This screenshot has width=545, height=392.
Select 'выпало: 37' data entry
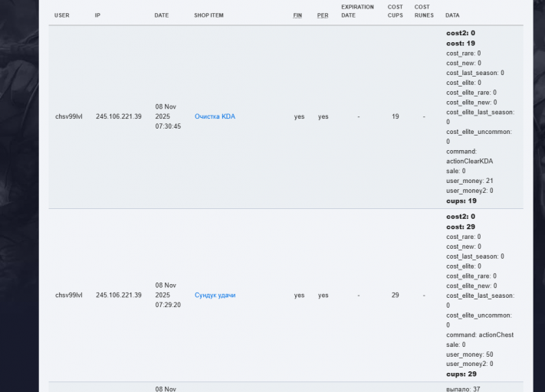click(x=463, y=389)
